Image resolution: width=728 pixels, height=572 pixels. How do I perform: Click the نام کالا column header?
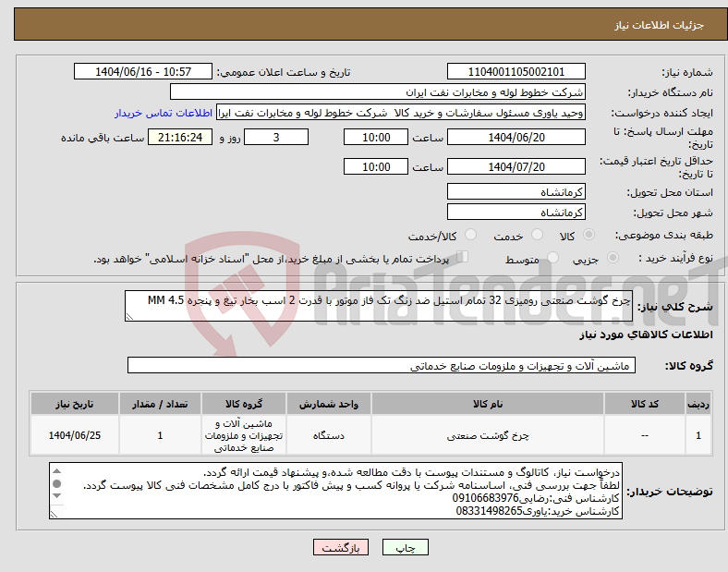tap(488, 404)
